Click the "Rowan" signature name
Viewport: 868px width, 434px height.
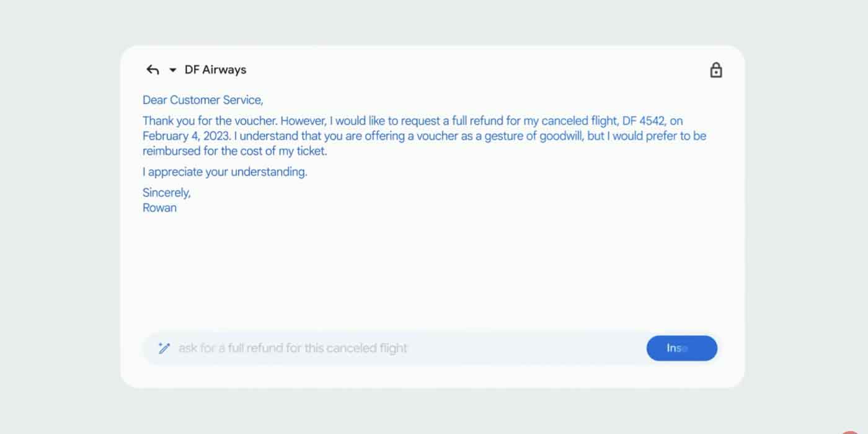click(159, 208)
